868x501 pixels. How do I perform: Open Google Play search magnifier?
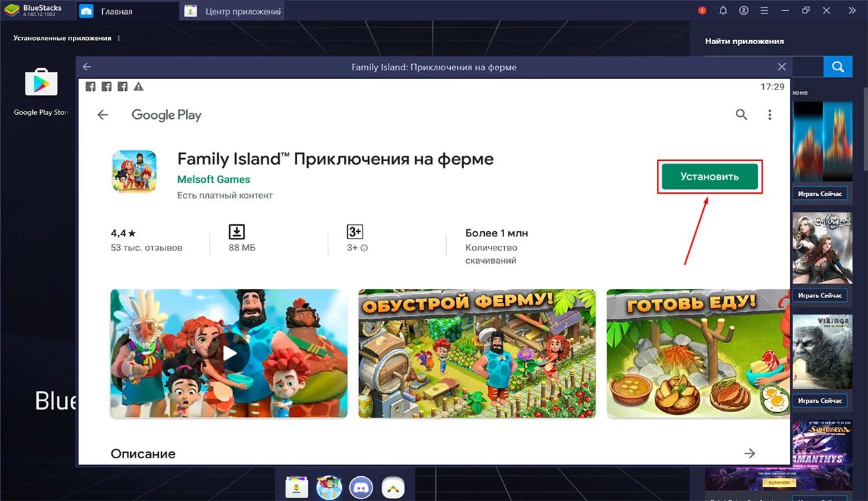[x=741, y=115]
